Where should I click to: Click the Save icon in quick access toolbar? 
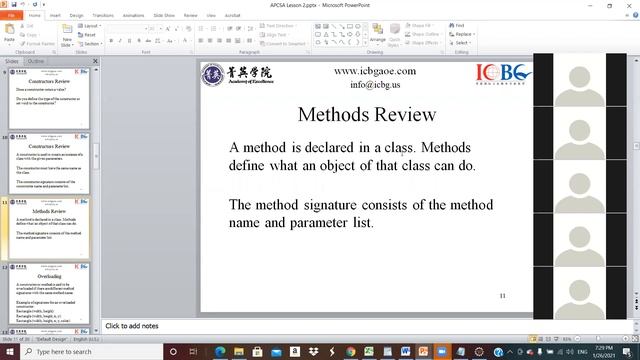pyautogui.click(x=14, y=4)
